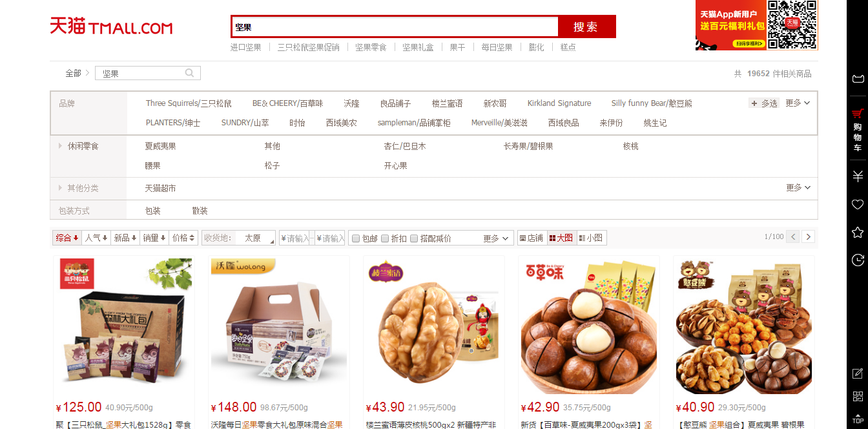The image size is (868, 429).
Task: Expand the brand 更多 list
Action: tap(798, 103)
